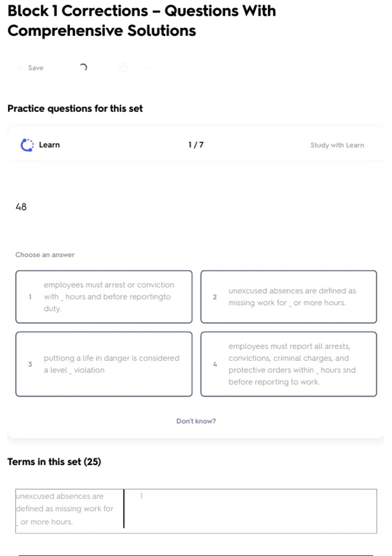Select answer 2 about unexcused absences

click(x=288, y=297)
